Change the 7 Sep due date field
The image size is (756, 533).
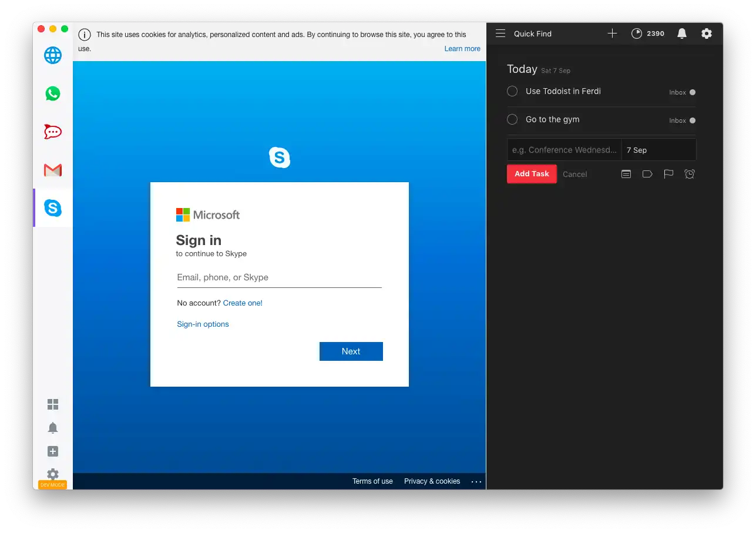tap(658, 150)
